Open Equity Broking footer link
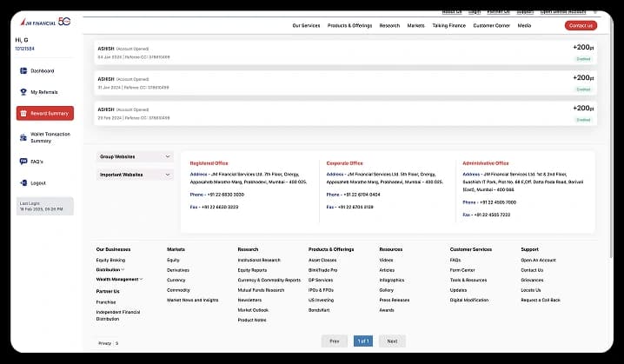The width and height of the screenshot is (624, 364). [x=110, y=260]
